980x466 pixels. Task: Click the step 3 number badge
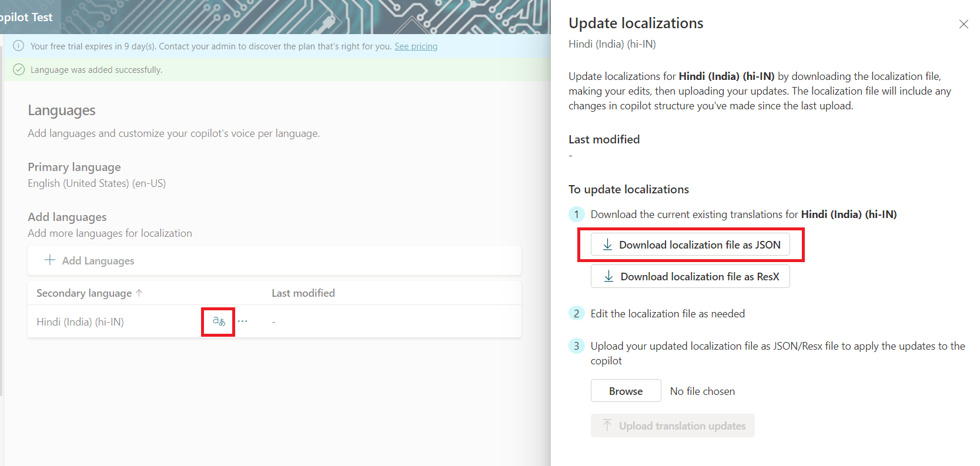tap(576, 346)
